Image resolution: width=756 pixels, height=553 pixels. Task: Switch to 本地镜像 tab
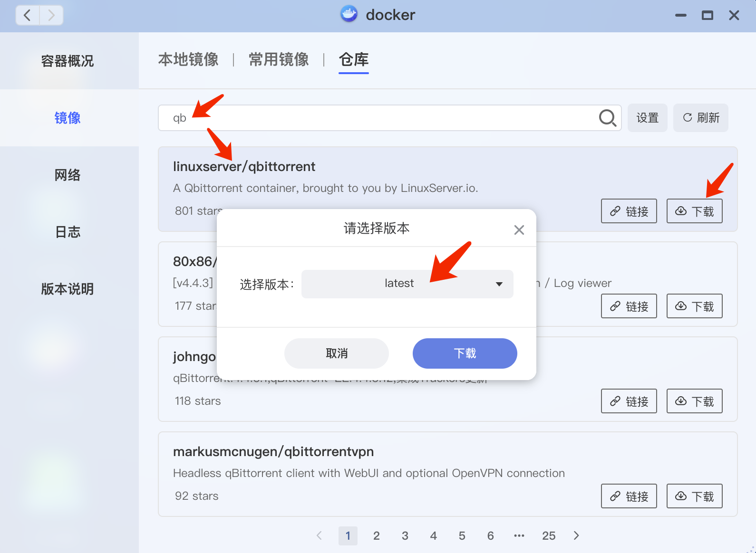188,59
